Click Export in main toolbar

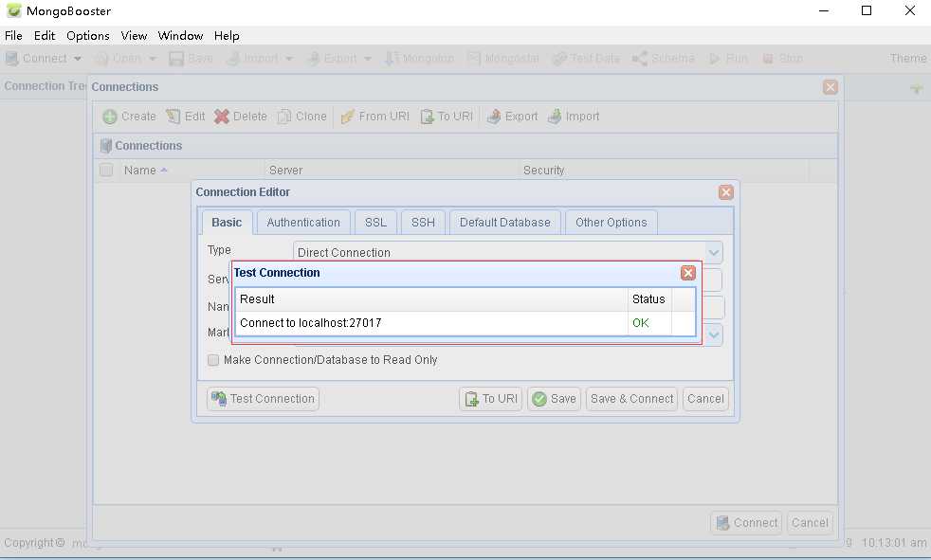[331, 58]
